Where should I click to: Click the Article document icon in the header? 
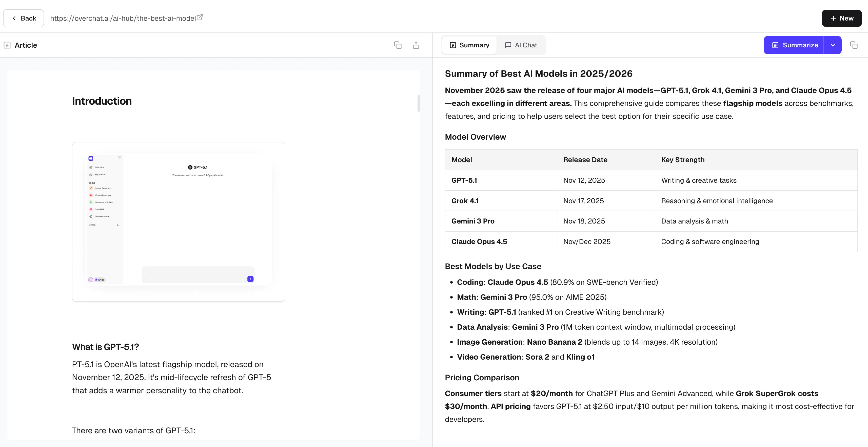[7, 45]
